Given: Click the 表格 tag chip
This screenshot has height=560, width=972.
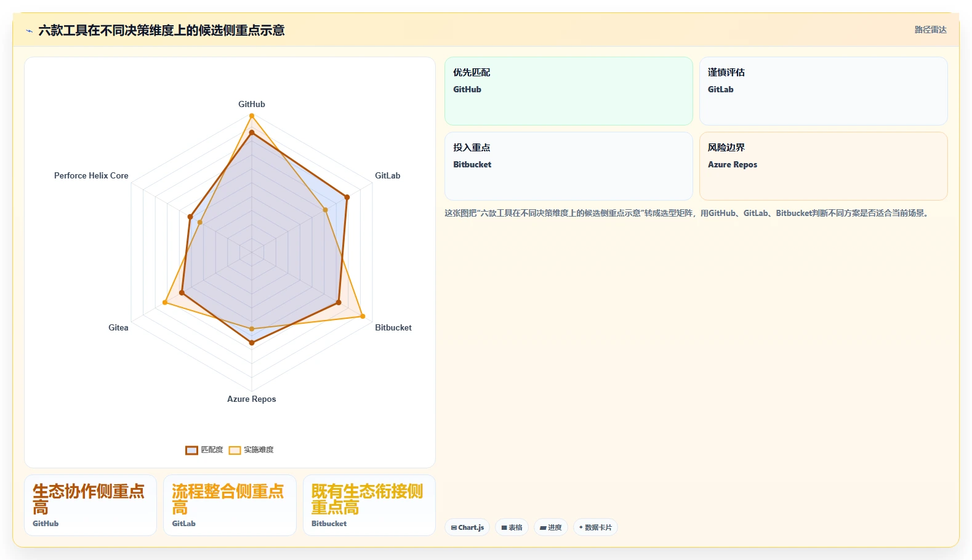Looking at the screenshot, I should tap(512, 527).
